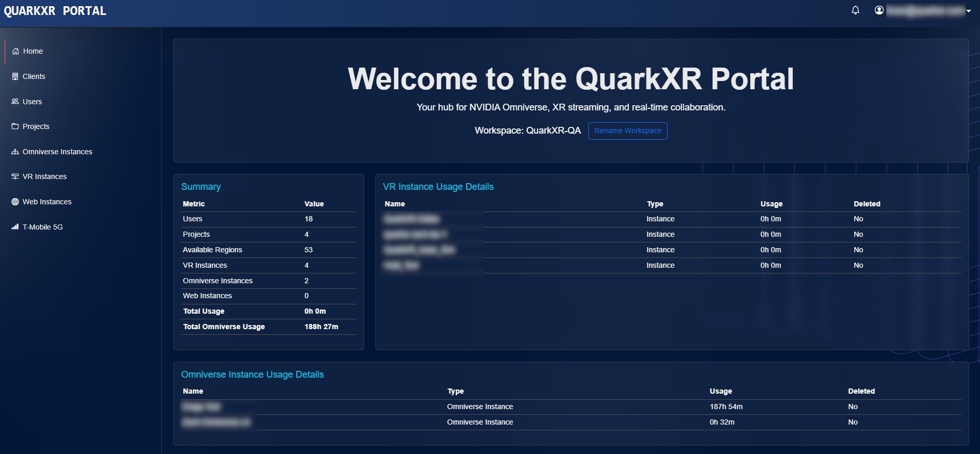980x454 pixels.
Task: Click the Usage header in VR table
Action: tap(772, 204)
